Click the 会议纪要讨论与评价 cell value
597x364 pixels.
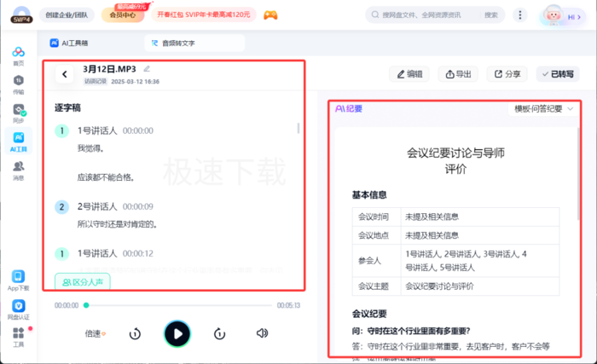coord(439,286)
